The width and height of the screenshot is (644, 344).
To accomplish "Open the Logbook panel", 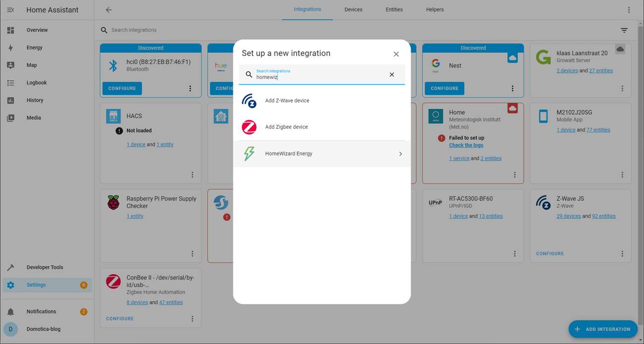I will pos(47,83).
